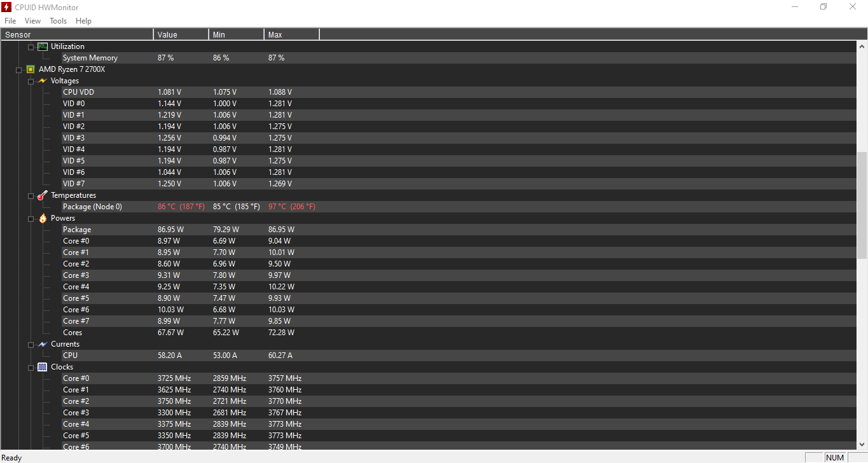Click the vertical scrollbar thumb
The image size is (868, 463).
(862, 205)
